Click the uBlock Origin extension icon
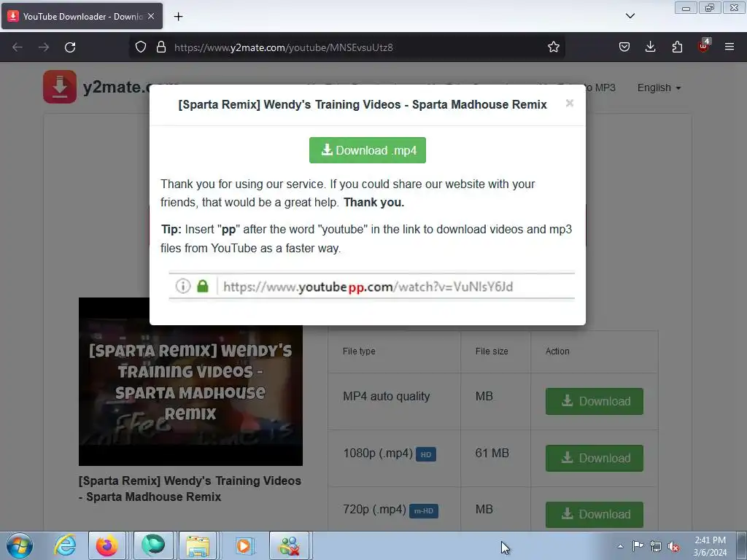Viewport: 747px width, 560px height. tap(704, 46)
